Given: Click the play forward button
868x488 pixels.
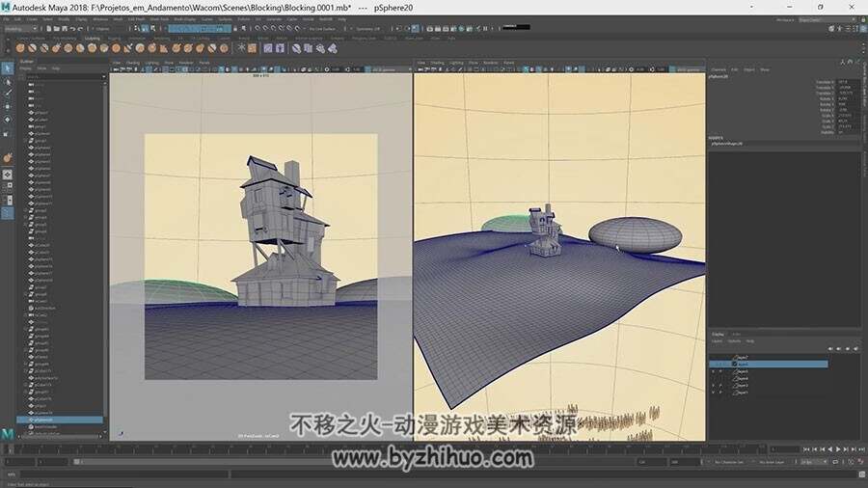Looking at the screenshot, I should [838, 449].
